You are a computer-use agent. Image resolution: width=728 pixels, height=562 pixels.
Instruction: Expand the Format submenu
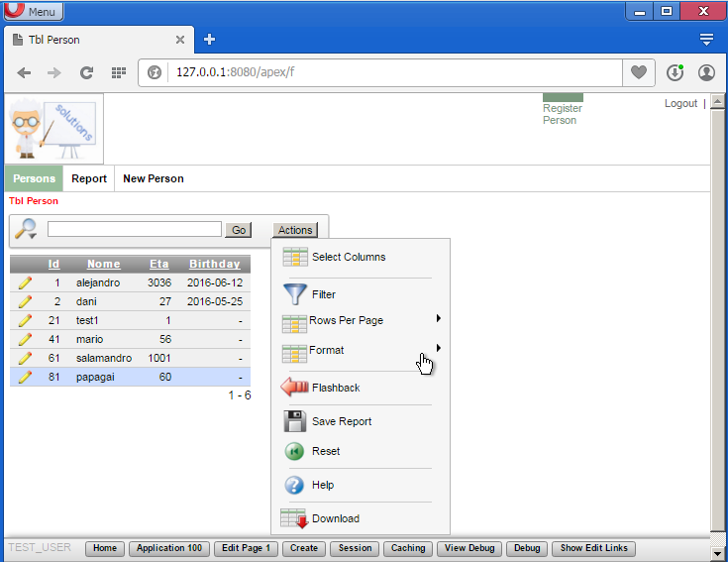tap(438, 348)
